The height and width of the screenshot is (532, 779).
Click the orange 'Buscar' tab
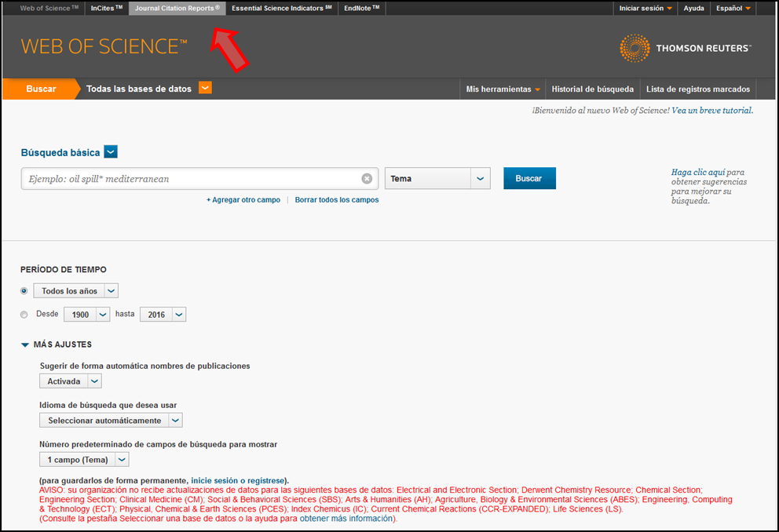point(42,89)
